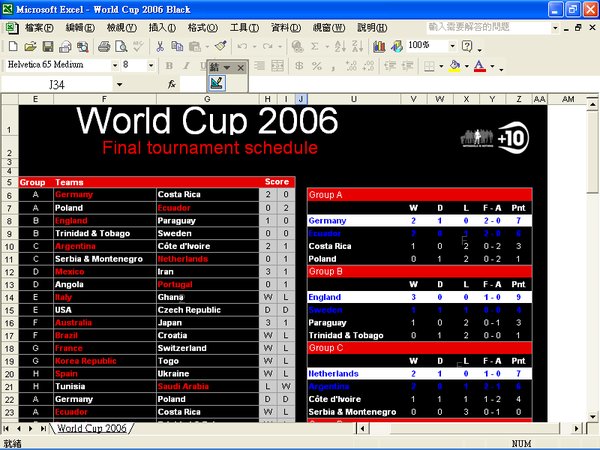Screen dimensions: 600x450
Task: Click Decrease Decimal icon
Action: [368, 66]
